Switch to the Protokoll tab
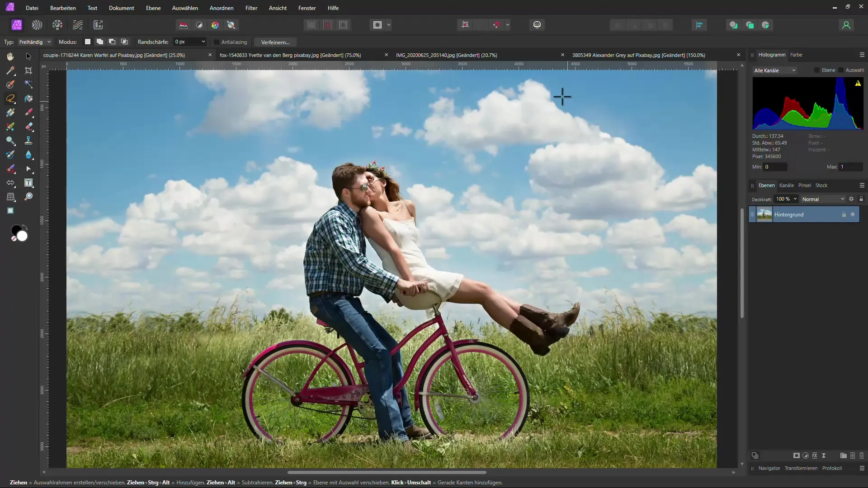 click(832, 468)
